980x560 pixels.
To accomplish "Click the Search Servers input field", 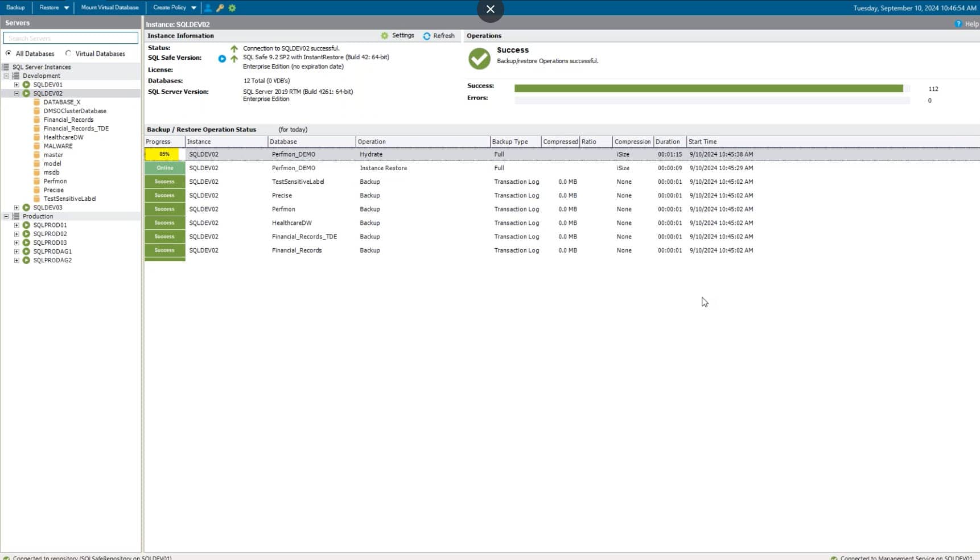I will (x=71, y=38).
